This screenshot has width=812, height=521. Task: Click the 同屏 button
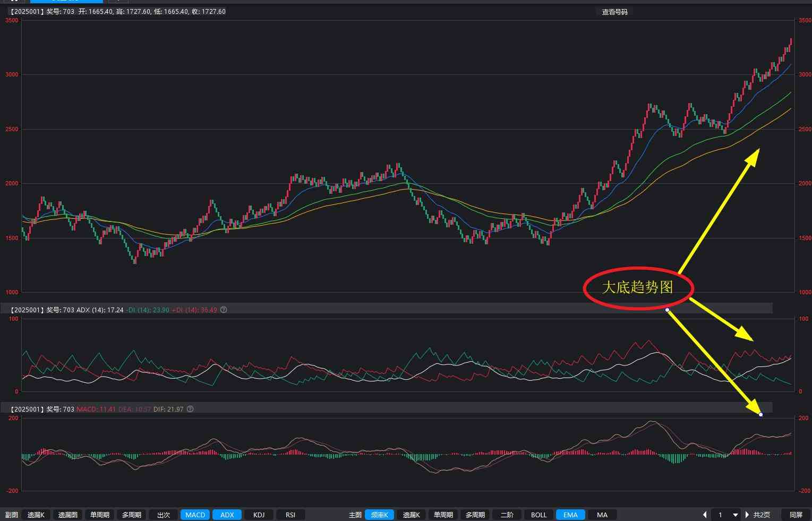796,515
